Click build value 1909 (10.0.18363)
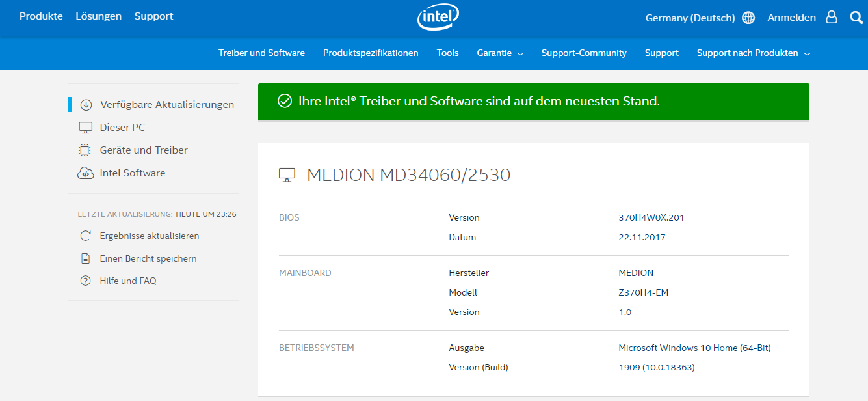 coord(657,367)
